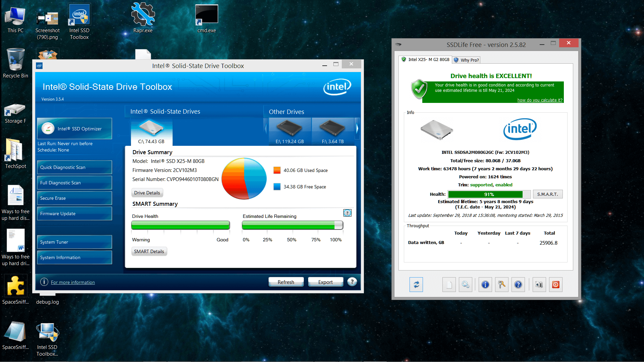644x362 pixels.
Task: Click the orange Used Space color swatch
Action: 277,170
